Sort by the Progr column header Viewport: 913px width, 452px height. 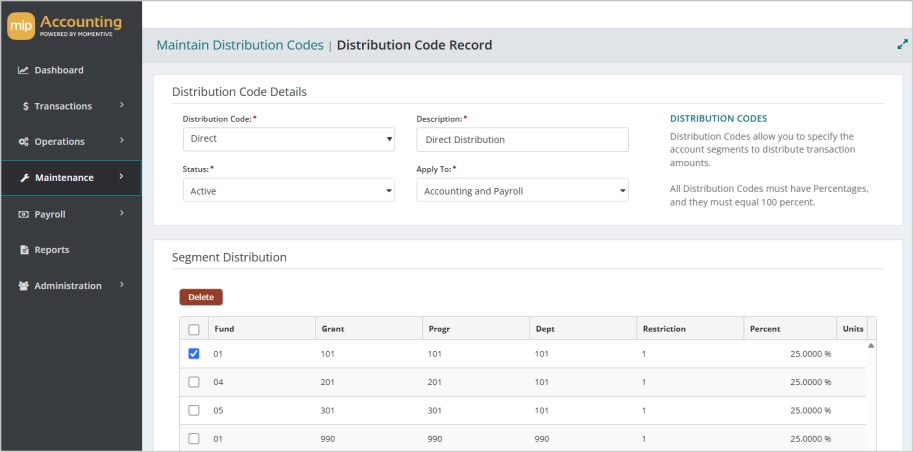pos(476,329)
